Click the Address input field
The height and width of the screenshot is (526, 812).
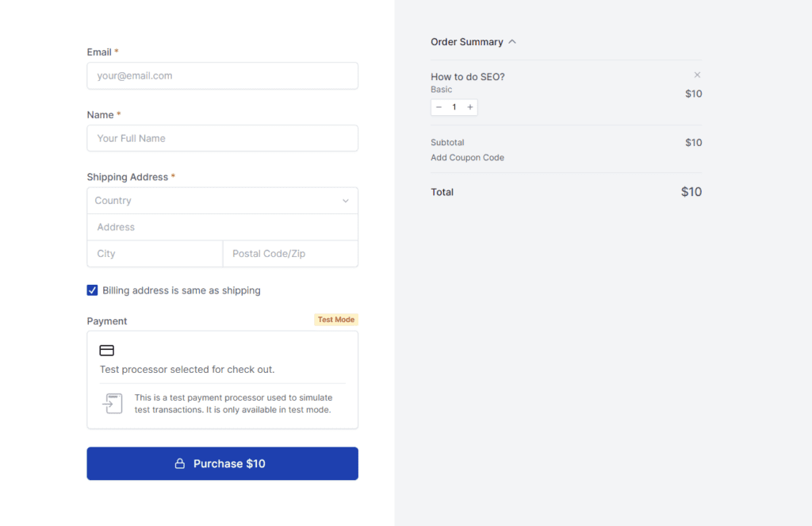pyautogui.click(x=222, y=227)
